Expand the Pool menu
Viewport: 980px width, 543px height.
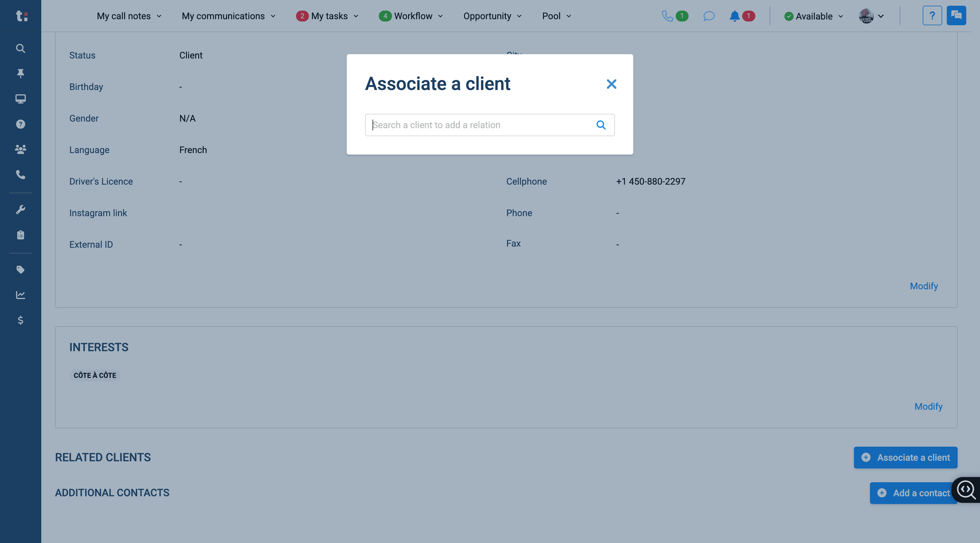[557, 16]
